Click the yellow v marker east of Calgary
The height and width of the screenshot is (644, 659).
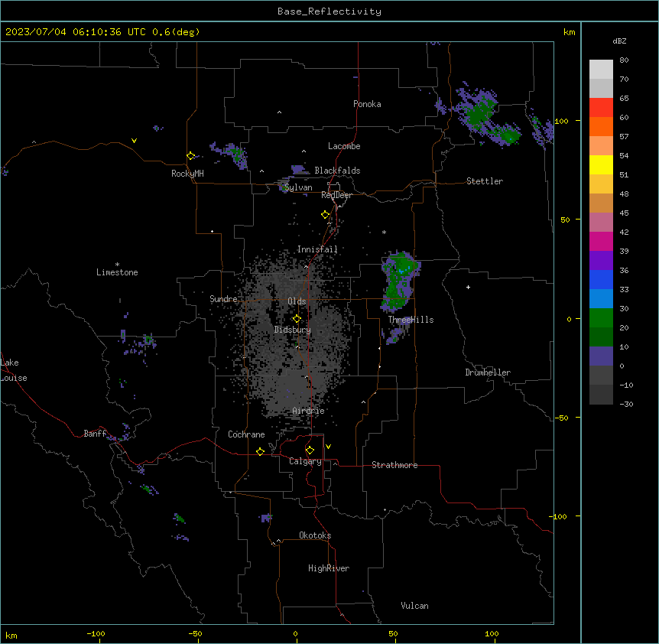tap(328, 447)
